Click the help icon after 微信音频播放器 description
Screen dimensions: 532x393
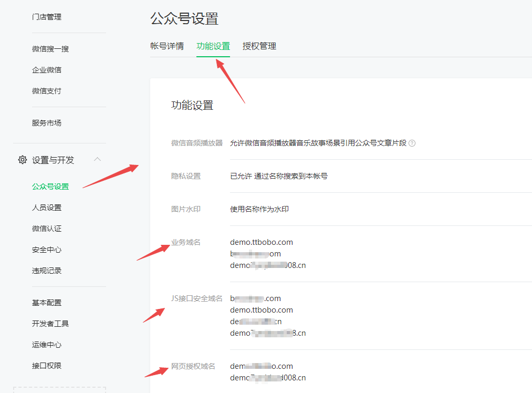tap(412, 143)
